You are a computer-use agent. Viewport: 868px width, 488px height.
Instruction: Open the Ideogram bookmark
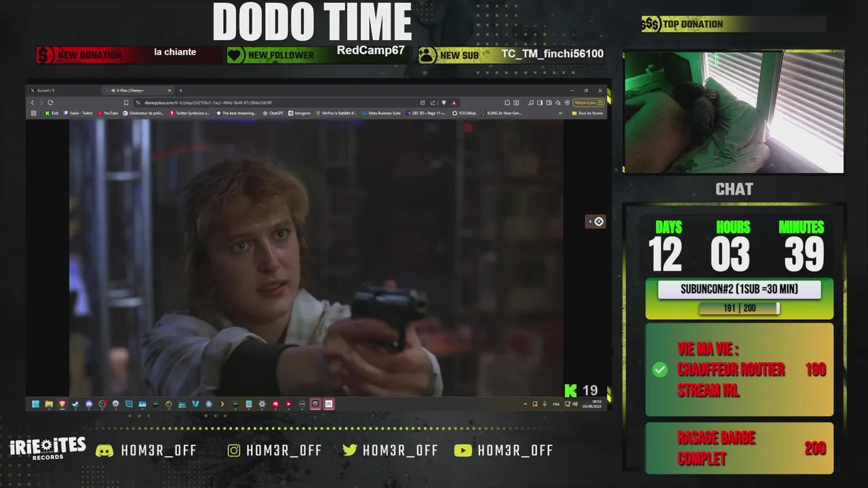(300, 113)
